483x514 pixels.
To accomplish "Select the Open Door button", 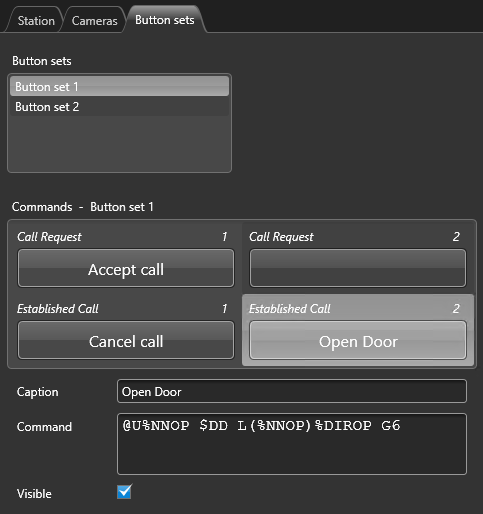I will click(358, 340).
